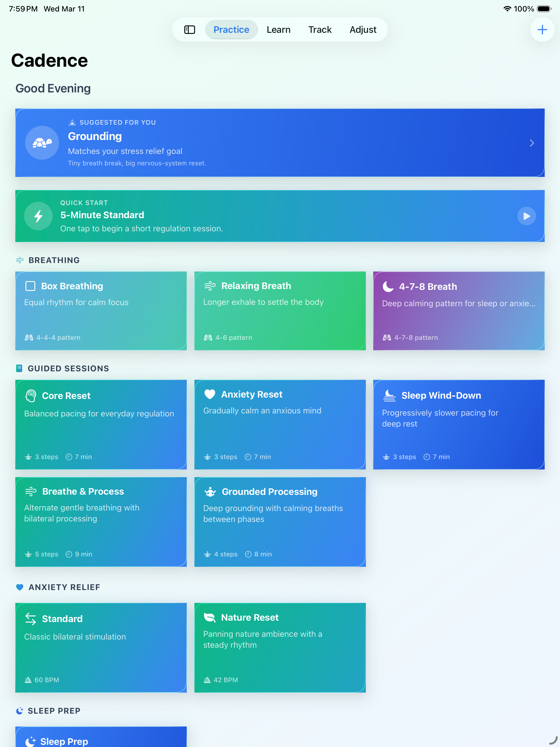Tap the moon icon on 4-7-8 Breath

(388, 286)
